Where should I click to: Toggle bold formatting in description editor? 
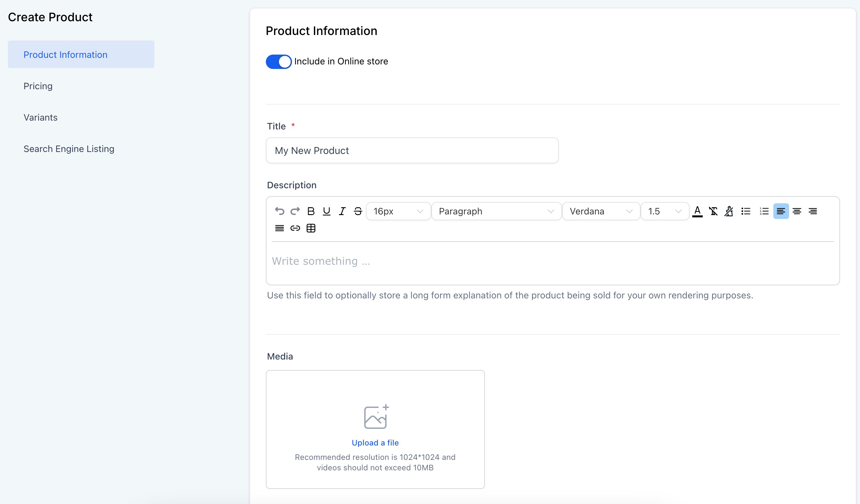click(x=311, y=211)
